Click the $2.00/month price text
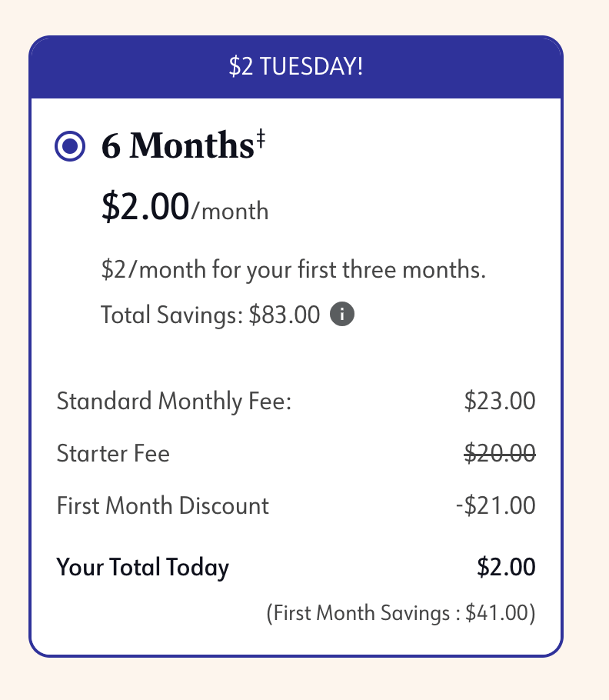The image size is (609, 700). click(x=185, y=207)
